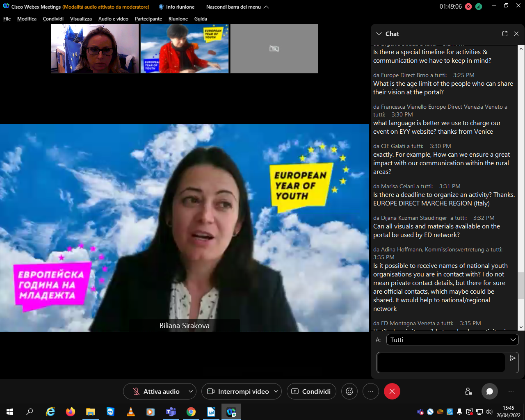Pop out the Chat panel
This screenshot has height=420, width=525.
[505, 34]
